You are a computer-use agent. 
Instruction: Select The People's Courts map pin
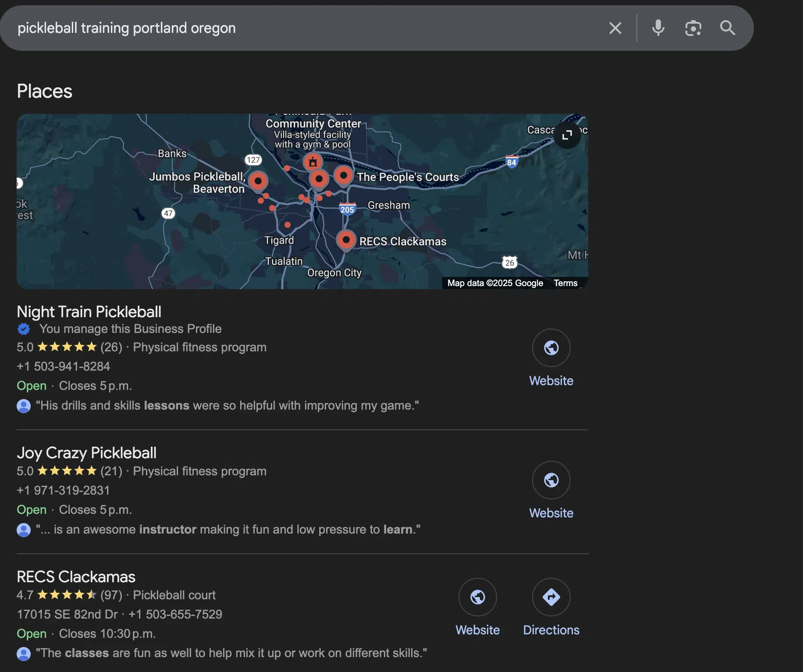point(344,176)
